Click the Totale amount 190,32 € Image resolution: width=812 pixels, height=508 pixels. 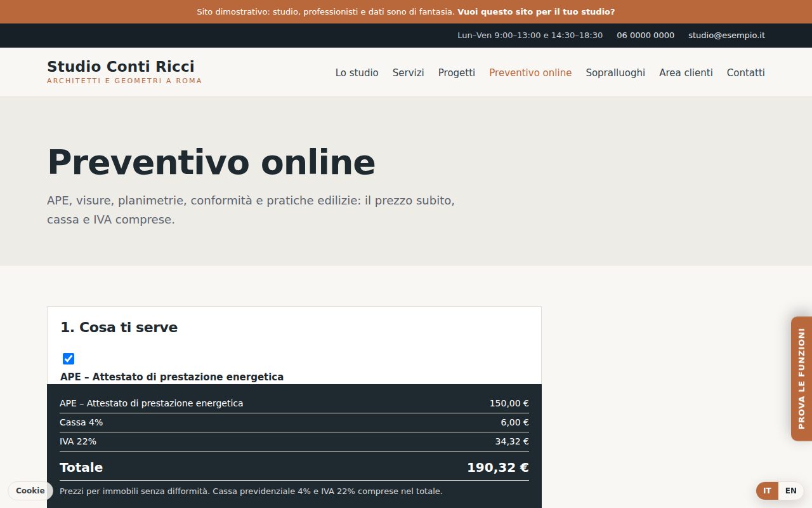(497, 467)
